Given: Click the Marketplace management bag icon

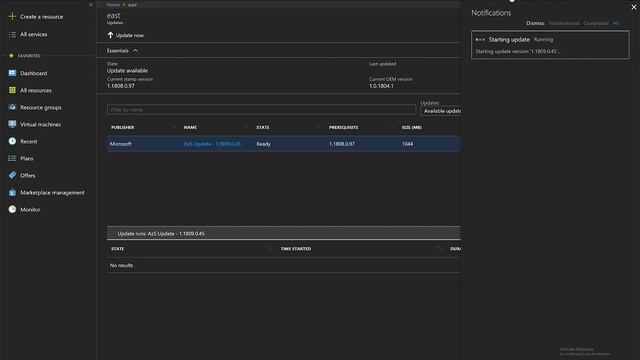Looking at the screenshot, I should [12, 192].
